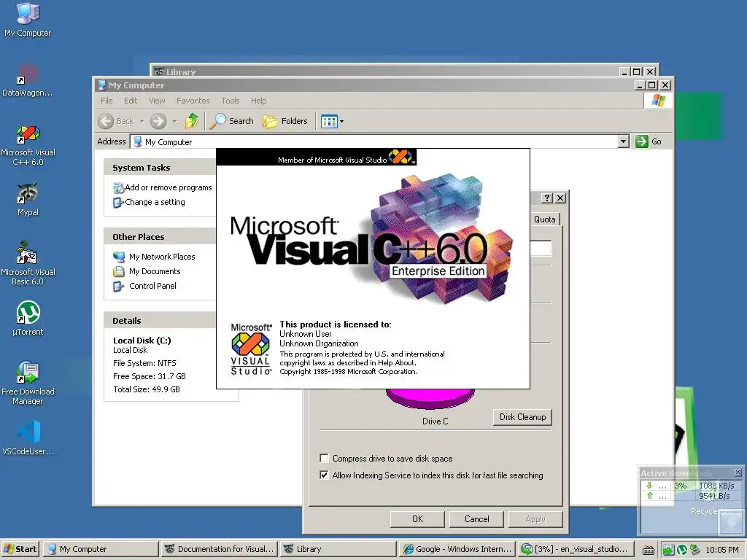Open Search in My Computer toolbar
Image resolution: width=747 pixels, height=560 pixels.
[x=233, y=121]
